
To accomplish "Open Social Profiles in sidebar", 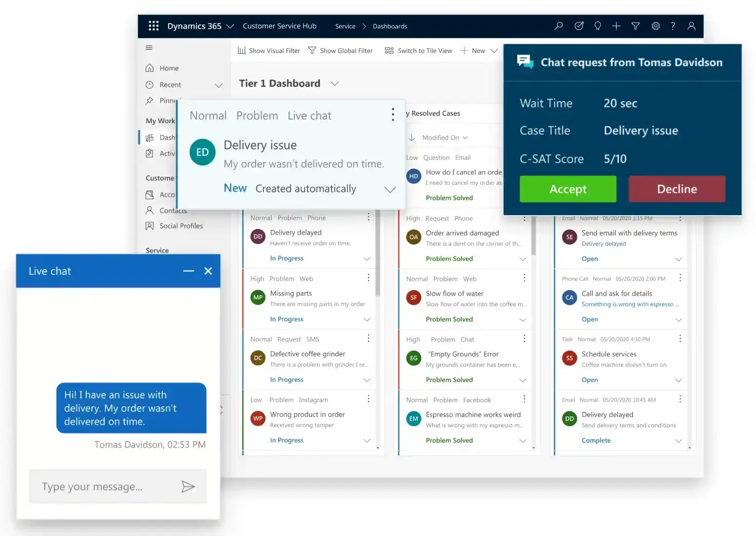I will (x=181, y=226).
